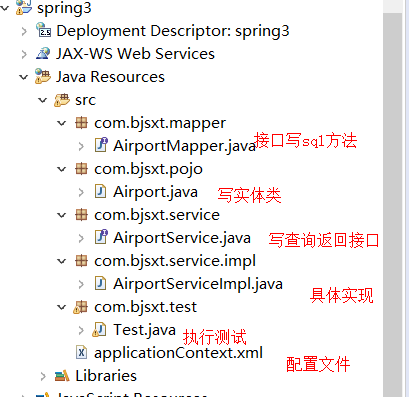Viewport: 409px width, 397px height.
Task: Click the com.bjsxt.pojo package icon
Action: (81, 169)
